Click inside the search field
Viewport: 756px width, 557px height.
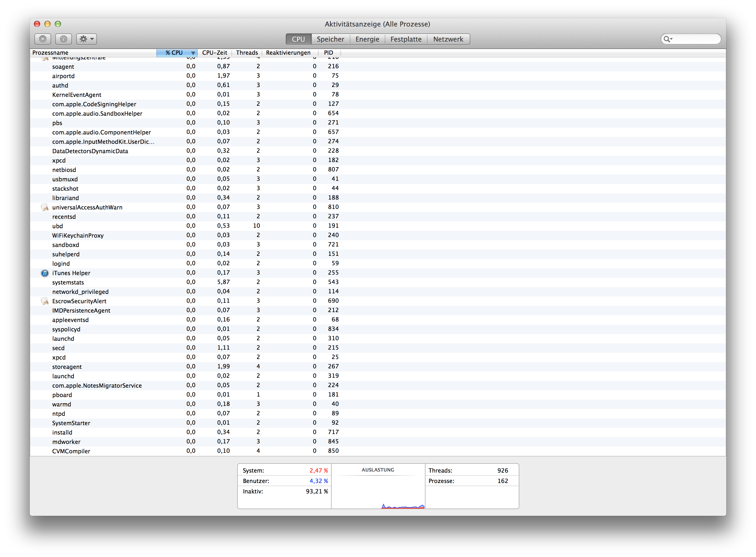click(695, 39)
